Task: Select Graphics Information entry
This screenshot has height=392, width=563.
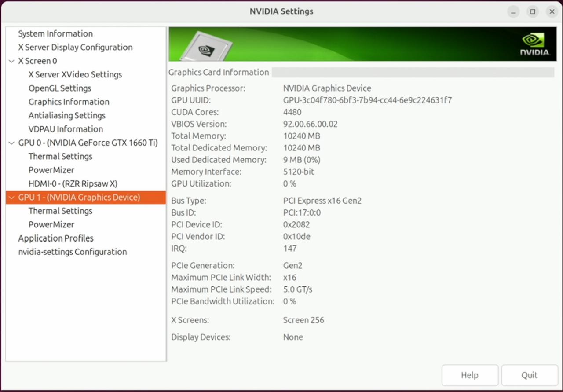Action: point(69,102)
